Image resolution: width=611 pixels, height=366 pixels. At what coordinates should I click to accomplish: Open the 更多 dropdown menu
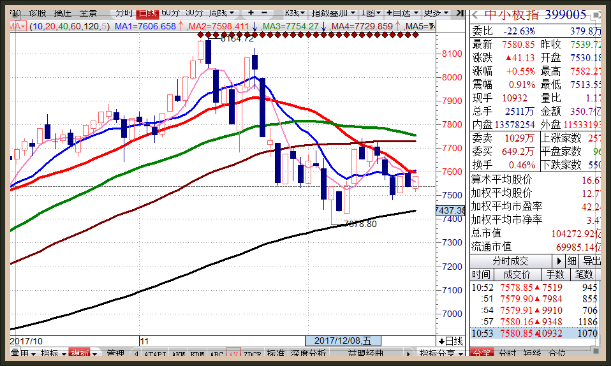pos(436,13)
